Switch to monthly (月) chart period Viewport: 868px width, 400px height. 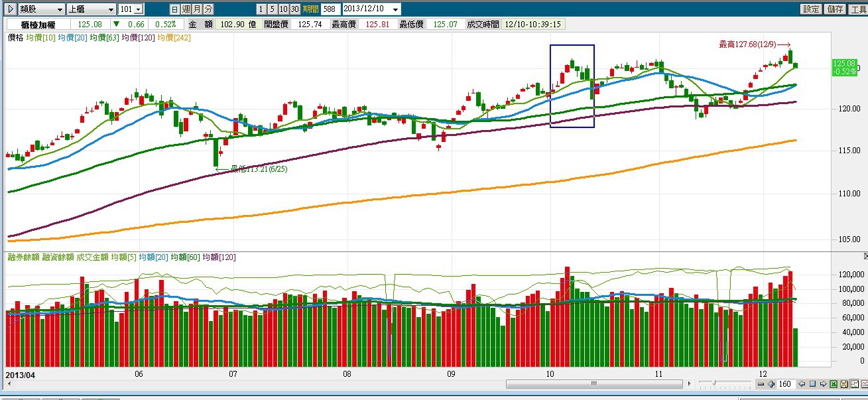click(x=197, y=9)
